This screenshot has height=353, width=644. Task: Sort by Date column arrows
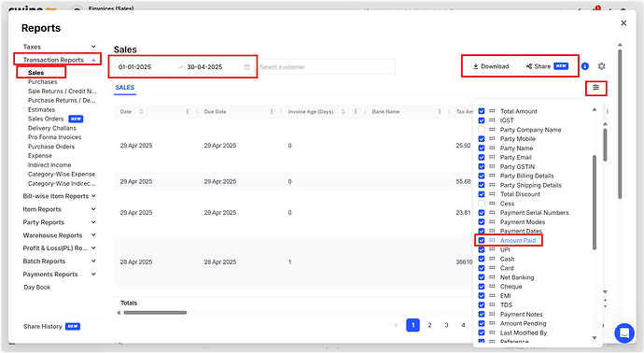click(141, 112)
